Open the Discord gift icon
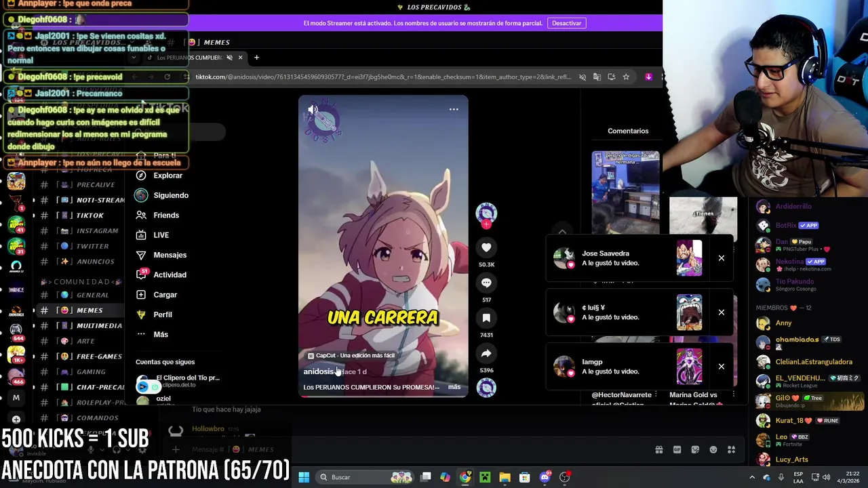The width and height of the screenshot is (868, 488). (658, 449)
